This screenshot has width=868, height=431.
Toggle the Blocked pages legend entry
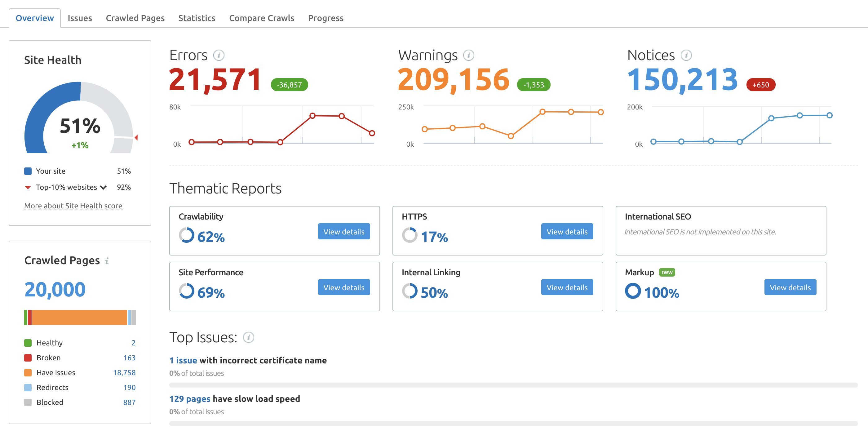coord(50,402)
